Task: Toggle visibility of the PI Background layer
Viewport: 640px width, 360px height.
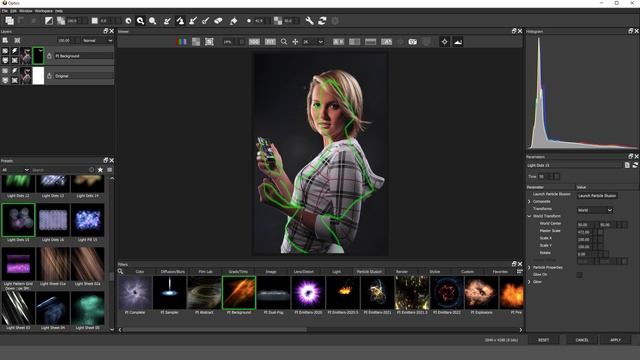Action: click(x=5, y=51)
